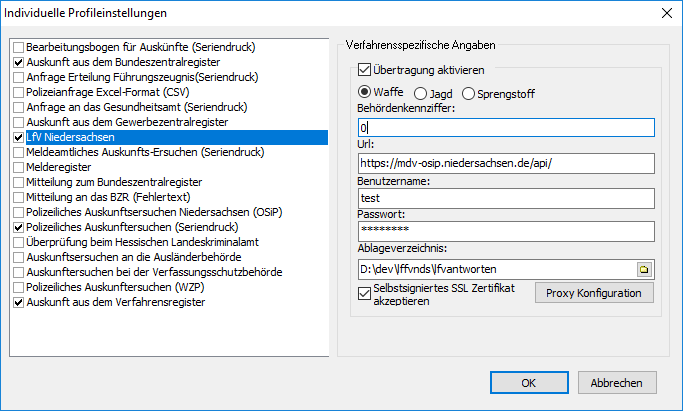Uncheck Auskunft aus dem Verfahrensregister
This screenshot has width=683, height=411.
pos(18,302)
